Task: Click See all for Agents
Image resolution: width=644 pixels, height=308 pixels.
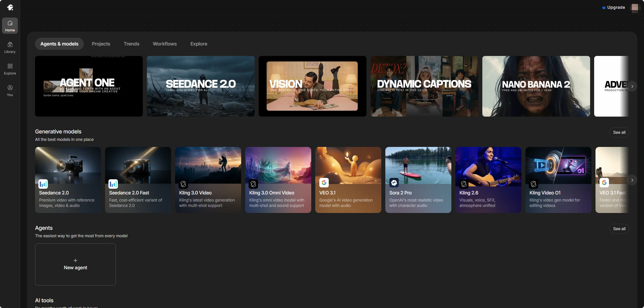Action: pos(619,229)
